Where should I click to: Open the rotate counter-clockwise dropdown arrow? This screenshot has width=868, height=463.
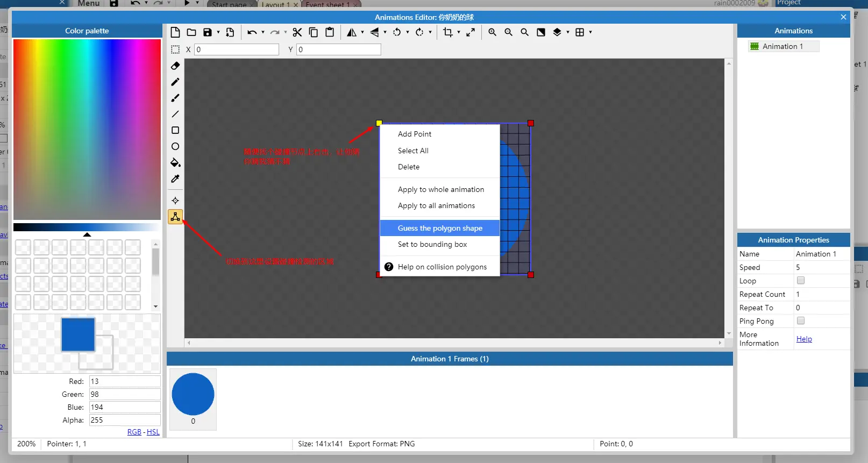point(408,32)
